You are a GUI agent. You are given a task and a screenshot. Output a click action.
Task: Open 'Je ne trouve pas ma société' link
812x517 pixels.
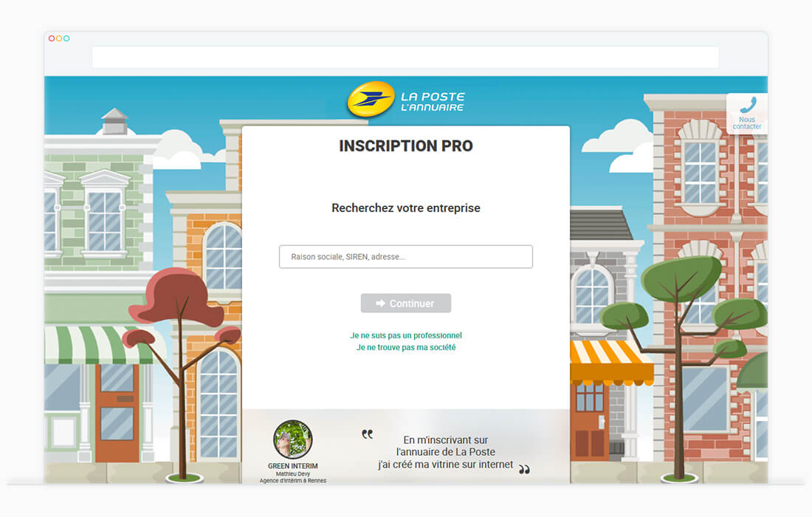coord(405,347)
